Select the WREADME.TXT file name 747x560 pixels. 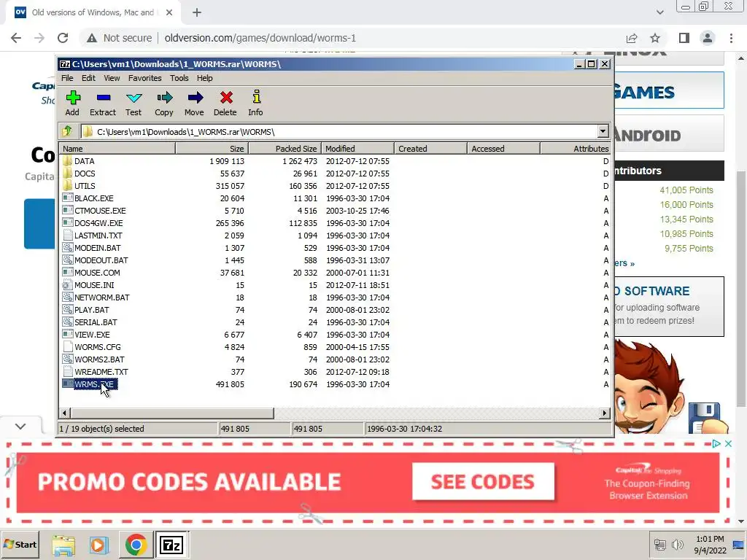click(101, 372)
